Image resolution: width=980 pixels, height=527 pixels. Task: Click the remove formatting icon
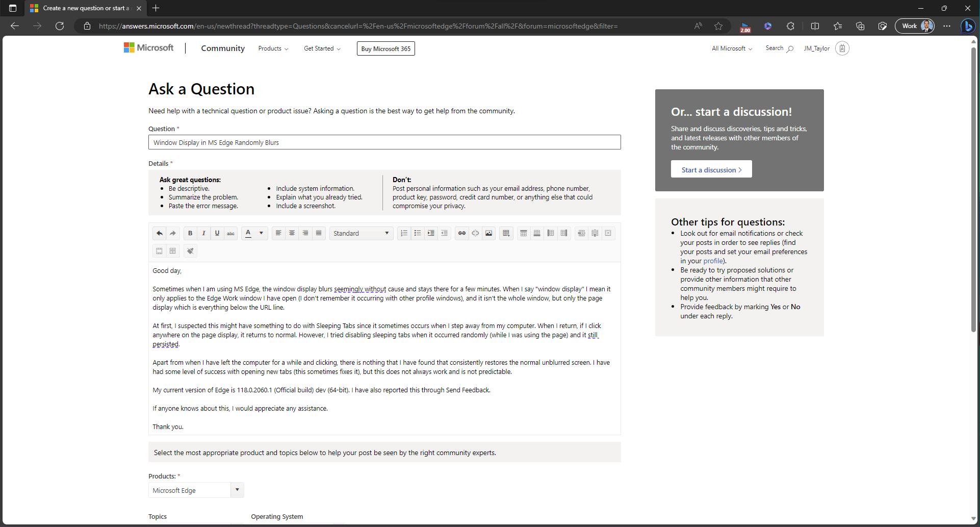[190, 250]
